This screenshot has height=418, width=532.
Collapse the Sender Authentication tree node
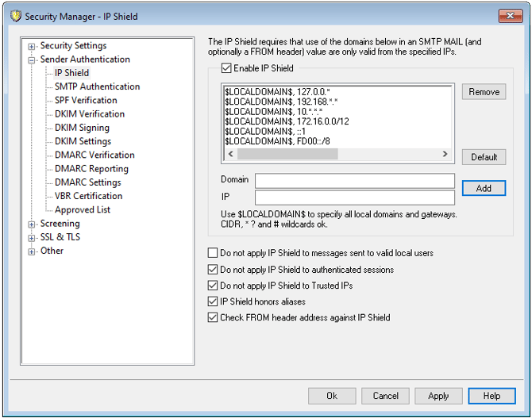[32, 59]
